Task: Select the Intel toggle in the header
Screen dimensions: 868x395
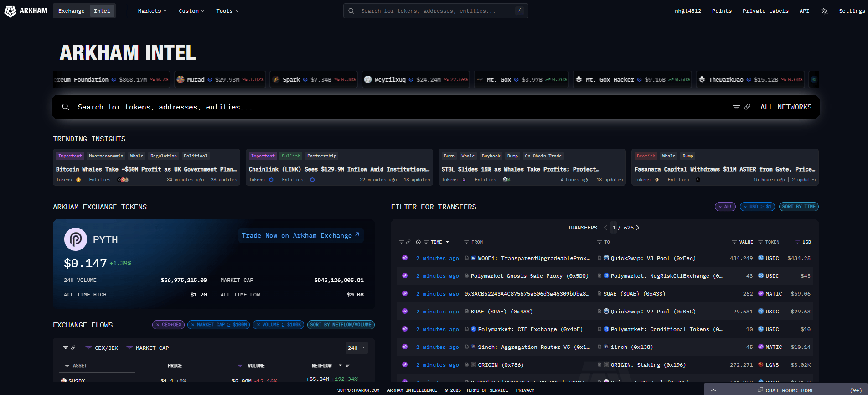Action: tap(102, 11)
